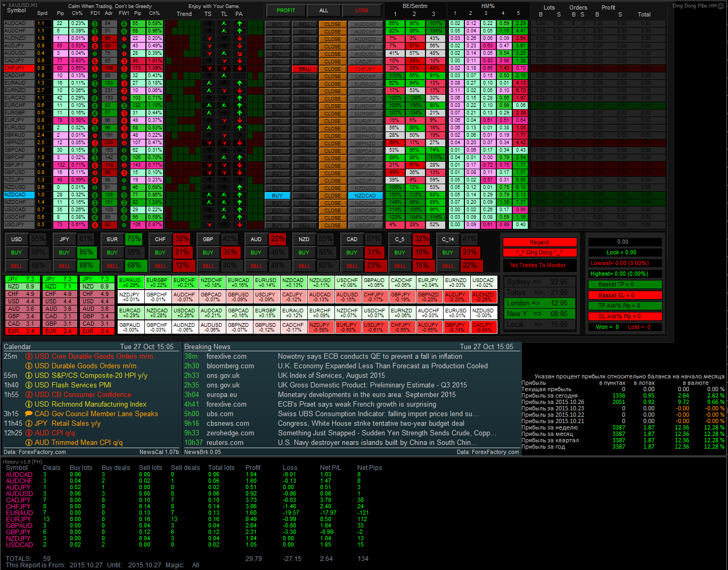Click the orange CLOSE button for AUDCAD
Image resolution: width=728 pixels, height=570 pixels.
(333, 24)
